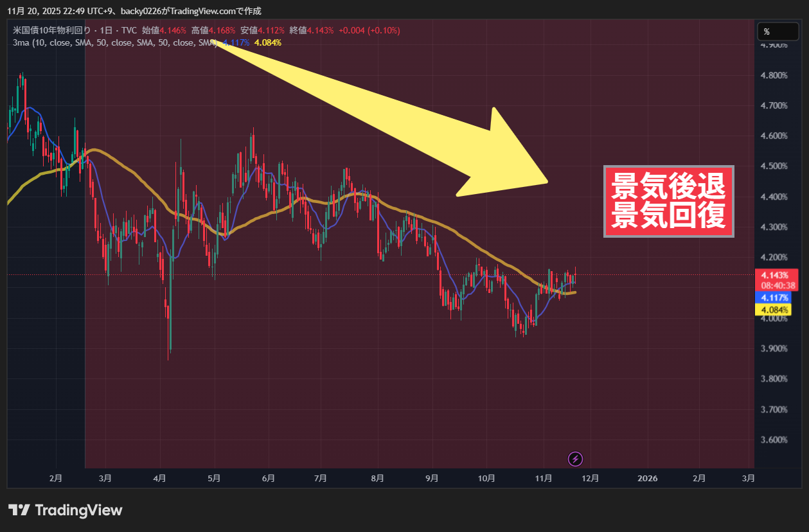Screen dimensions: 809x532
Task: Click the blue 4.117% SMA price label
Action: pyautogui.click(x=774, y=298)
